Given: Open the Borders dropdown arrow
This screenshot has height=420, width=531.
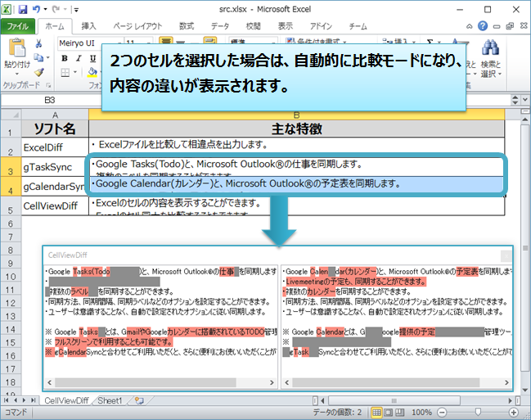Looking at the screenshot, I should (74, 72).
